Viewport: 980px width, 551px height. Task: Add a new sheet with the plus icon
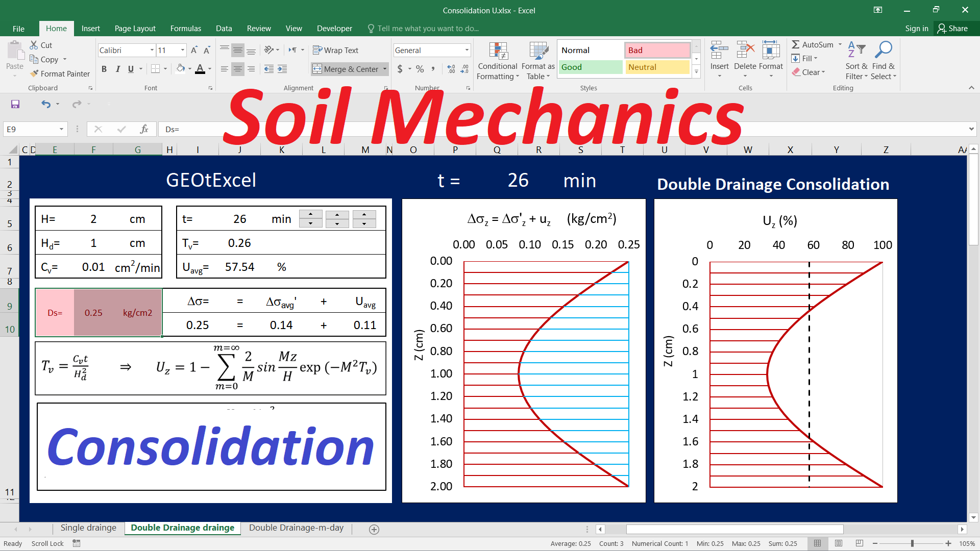click(374, 530)
